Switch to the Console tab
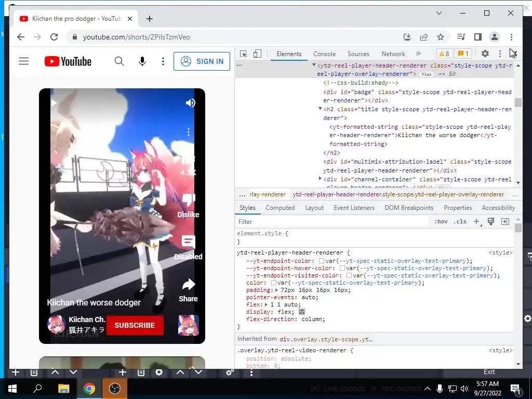 point(324,54)
